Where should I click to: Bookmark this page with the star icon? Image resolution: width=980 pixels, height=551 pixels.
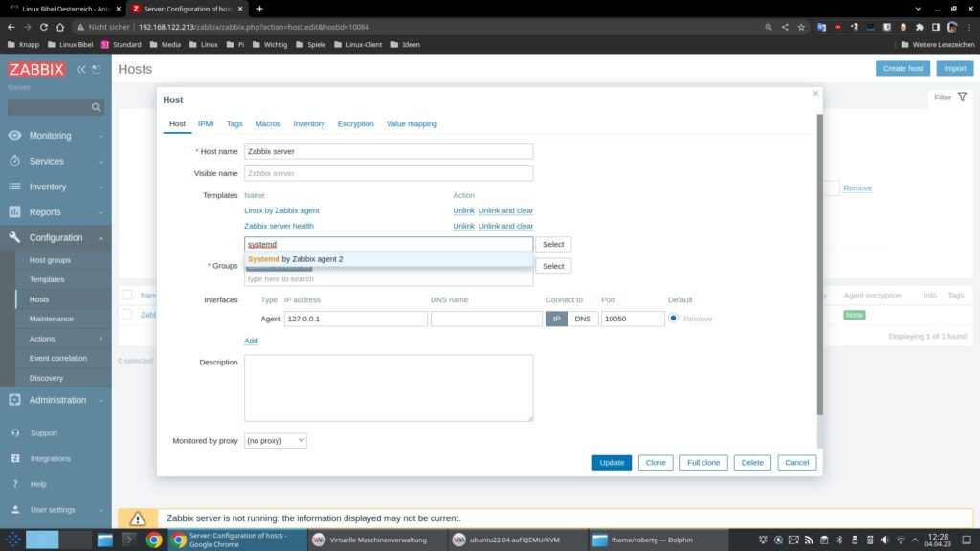point(801,27)
